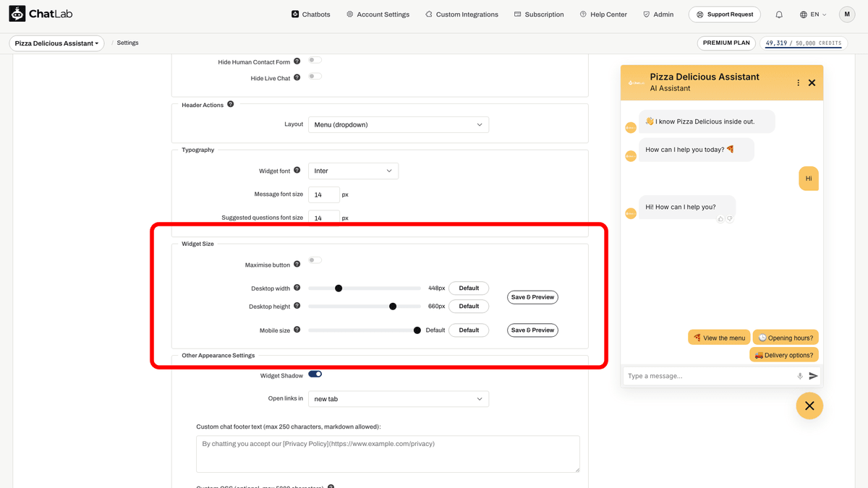Go to the Subscription page
The height and width of the screenshot is (488, 868).
(x=539, y=14)
